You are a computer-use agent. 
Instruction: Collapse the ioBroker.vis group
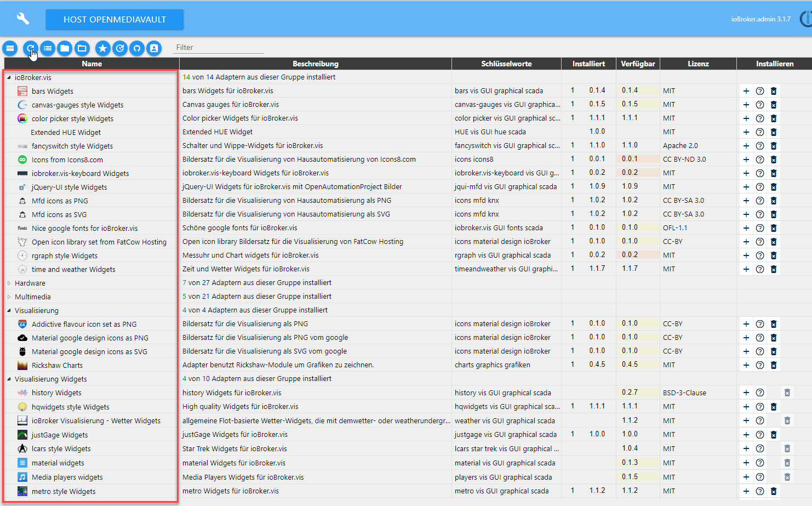click(x=9, y=77)
